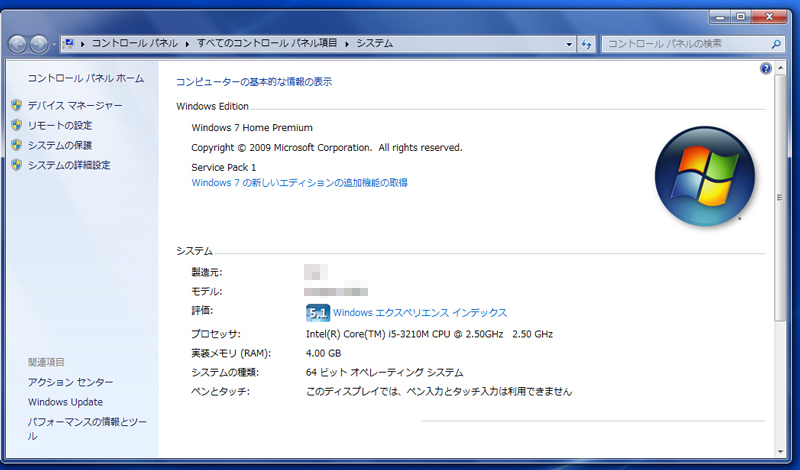Click the Intel(R) Core(TM) i5-3210M processor value

coord(429,334)
